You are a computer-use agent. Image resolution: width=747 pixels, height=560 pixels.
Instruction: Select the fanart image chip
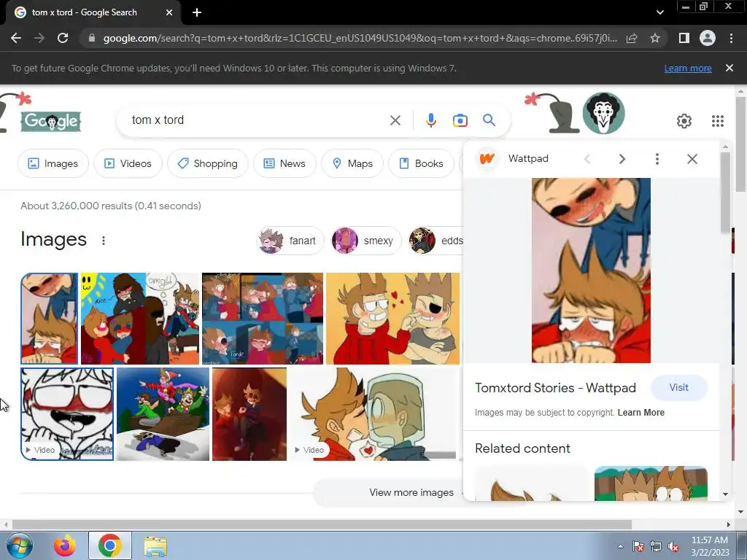[x=290, y=241]
